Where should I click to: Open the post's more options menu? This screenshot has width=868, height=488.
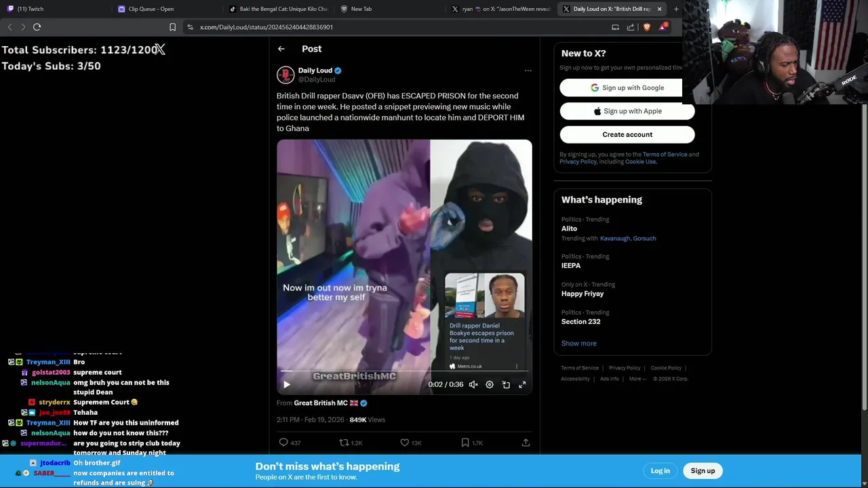[x=528, y=70]
